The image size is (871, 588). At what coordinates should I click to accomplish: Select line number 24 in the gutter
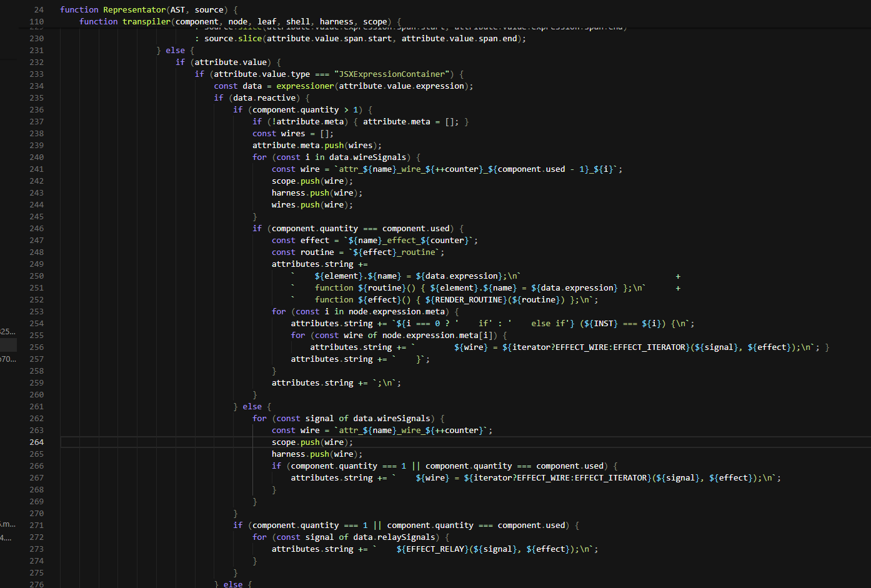pos(39,9)
